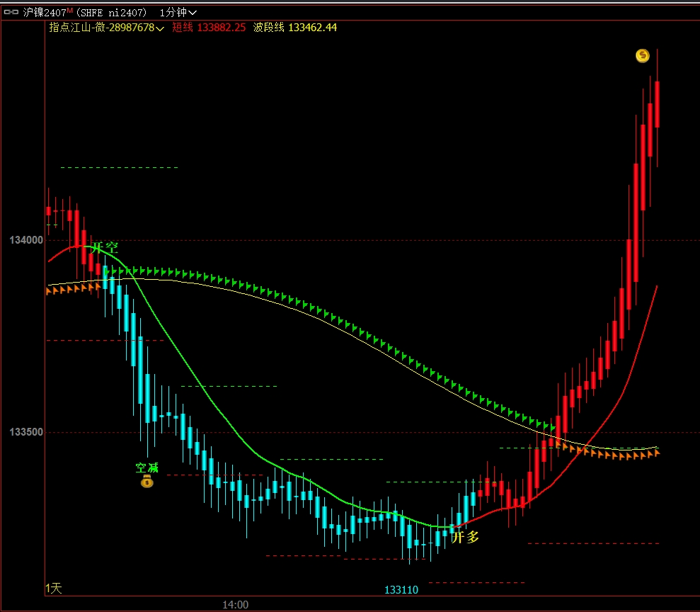
Task: Click the tallest red candle at far right
Action: tap(657, 104)
